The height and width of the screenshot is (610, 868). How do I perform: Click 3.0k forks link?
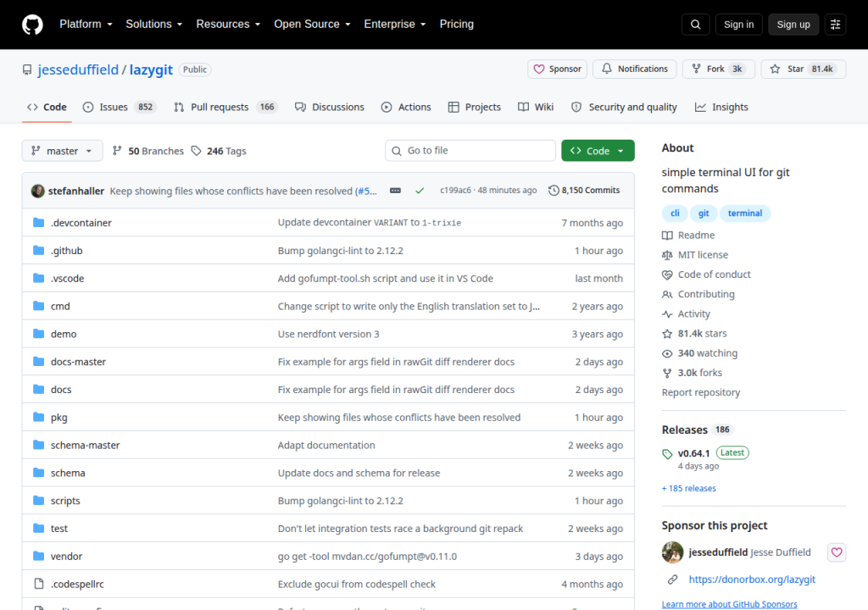(692, 373)
